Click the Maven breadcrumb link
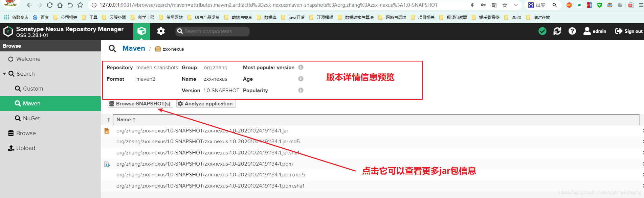Image resolution: width=644 pixels, height=198 pixels. point(134,48)
